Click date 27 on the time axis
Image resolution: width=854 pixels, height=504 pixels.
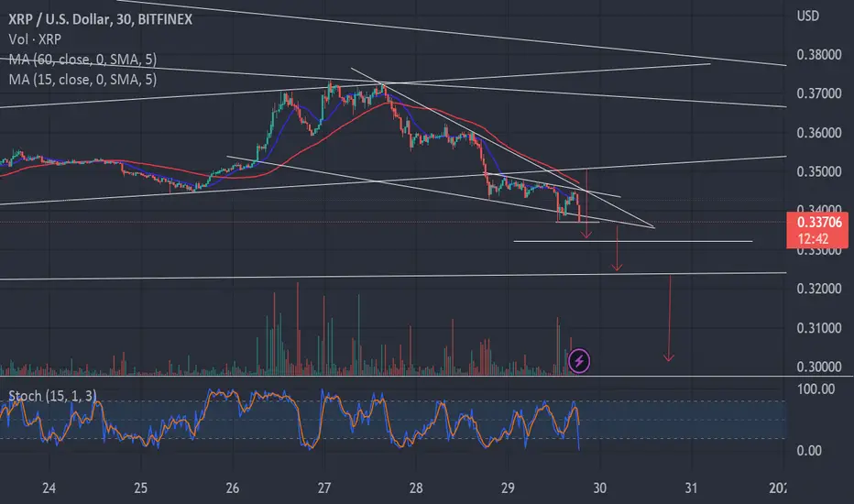(324, 488)
